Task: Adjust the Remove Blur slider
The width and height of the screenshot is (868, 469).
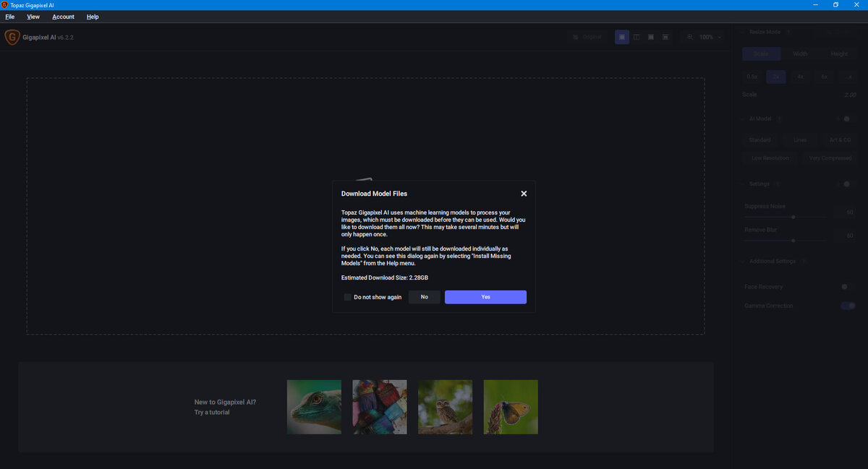Action: pyautogui.click(x=793, y=240)
